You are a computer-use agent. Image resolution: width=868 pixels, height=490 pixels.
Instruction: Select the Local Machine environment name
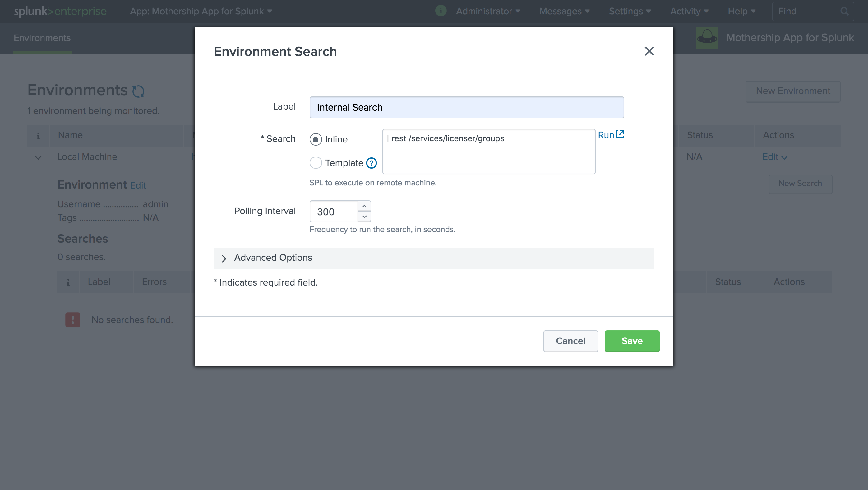[87, 157]
